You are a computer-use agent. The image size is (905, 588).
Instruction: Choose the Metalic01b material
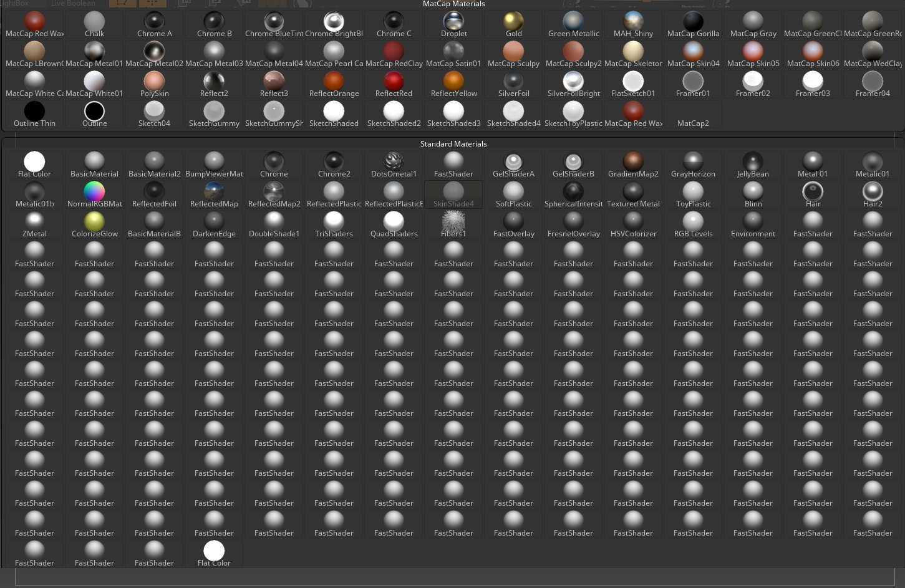[34, 195]
